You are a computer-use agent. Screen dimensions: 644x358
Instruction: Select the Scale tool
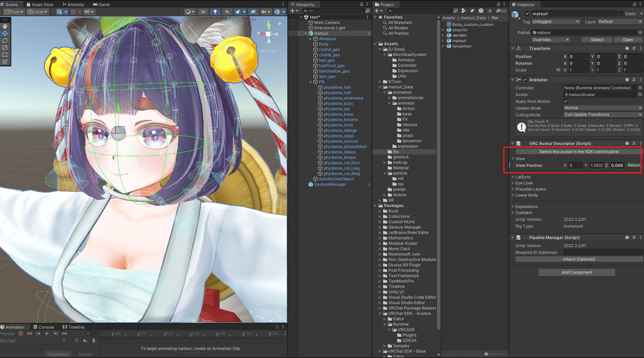pos(5,48)
